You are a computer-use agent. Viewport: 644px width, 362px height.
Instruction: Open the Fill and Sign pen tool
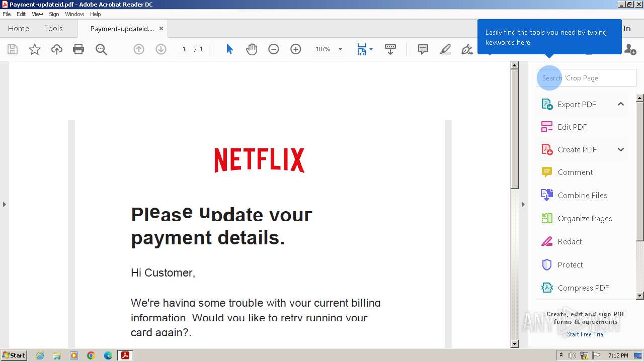(x=467, y=49)
